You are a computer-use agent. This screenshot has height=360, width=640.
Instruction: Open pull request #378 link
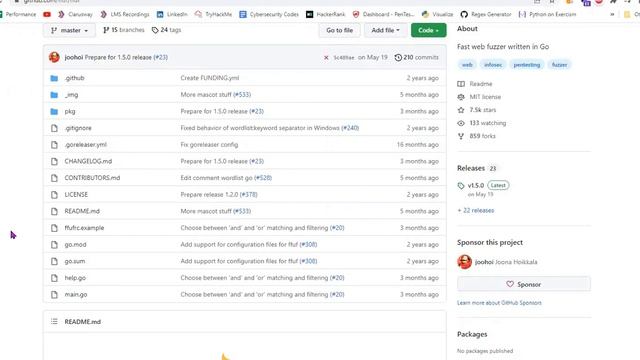coord(249,195)
